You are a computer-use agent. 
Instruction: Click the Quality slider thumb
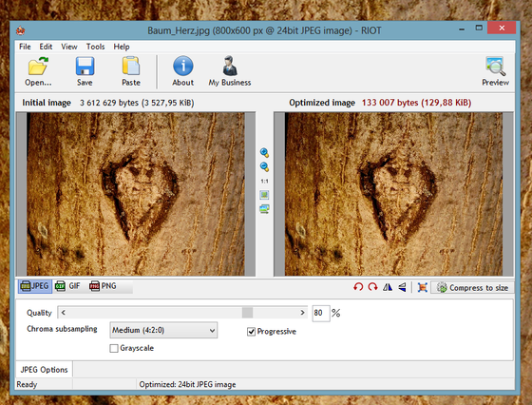point(247,313)
